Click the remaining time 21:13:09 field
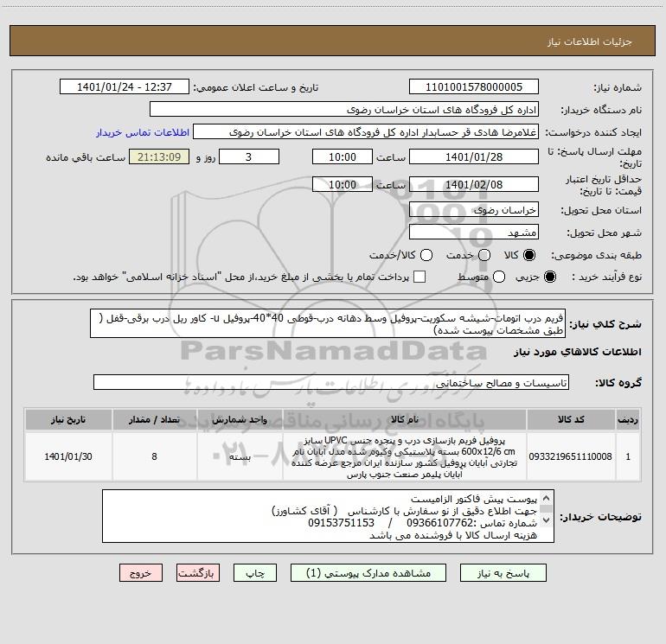Viewport: 666px width, 644px height. tap(159, 157)
